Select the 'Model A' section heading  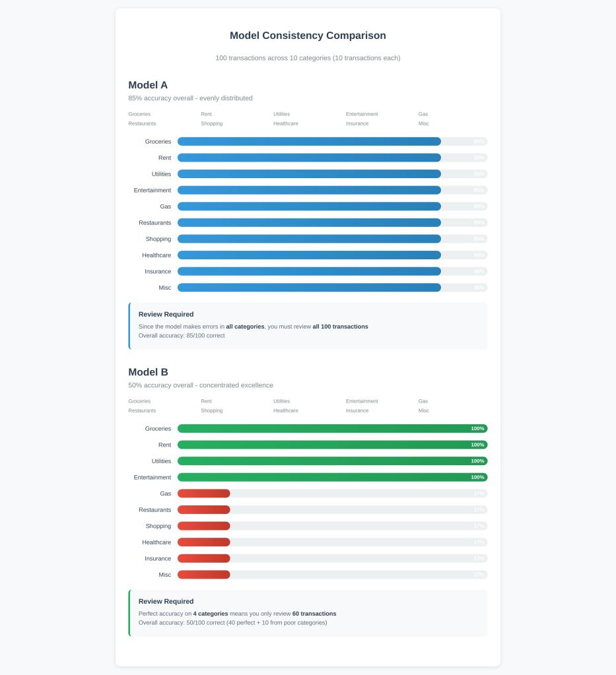(x=148, y=85)
